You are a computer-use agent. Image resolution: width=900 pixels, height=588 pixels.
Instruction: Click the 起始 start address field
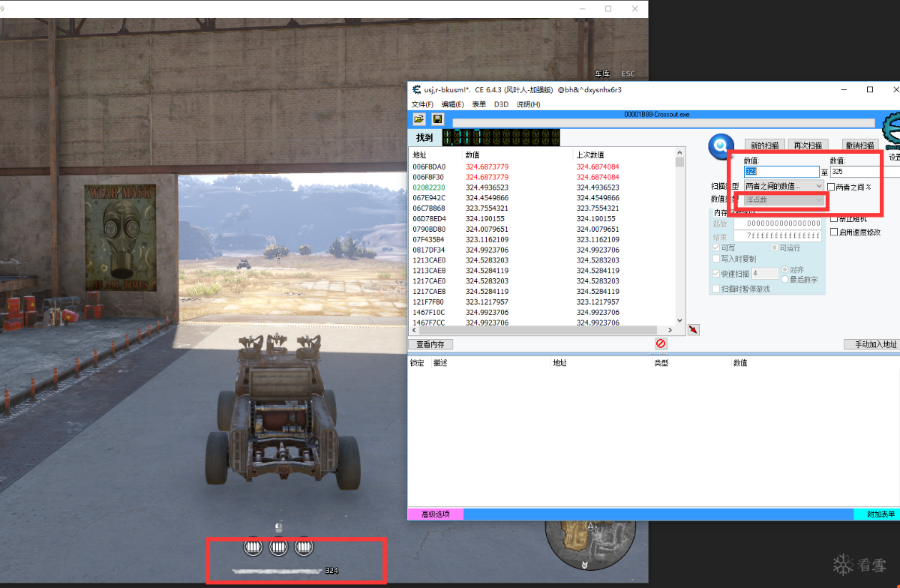click(x=777, y=223)
